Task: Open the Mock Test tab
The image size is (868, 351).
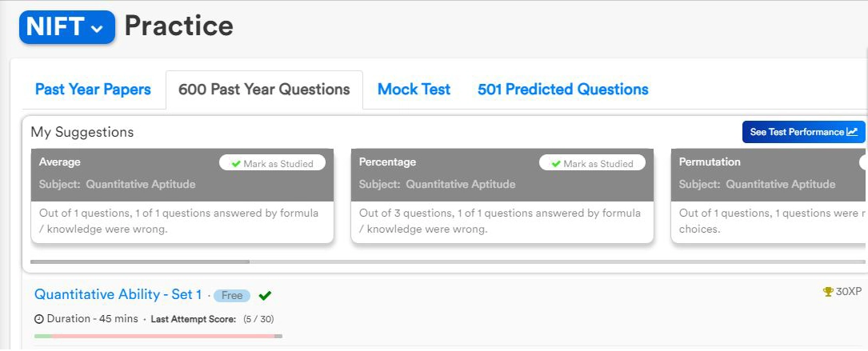Action: click(414, 90)
